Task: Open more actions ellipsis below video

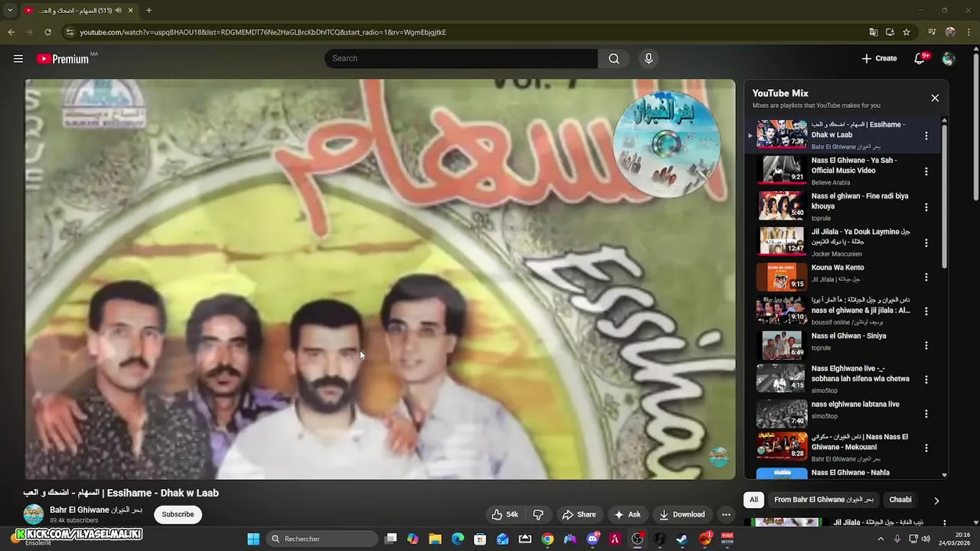Action: coord(726,514)
